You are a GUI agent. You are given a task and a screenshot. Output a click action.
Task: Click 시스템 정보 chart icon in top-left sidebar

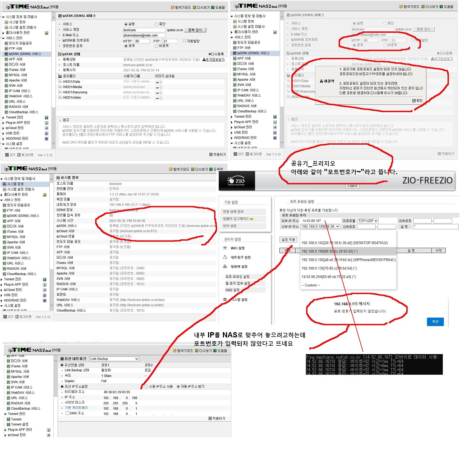pos(6,22)
